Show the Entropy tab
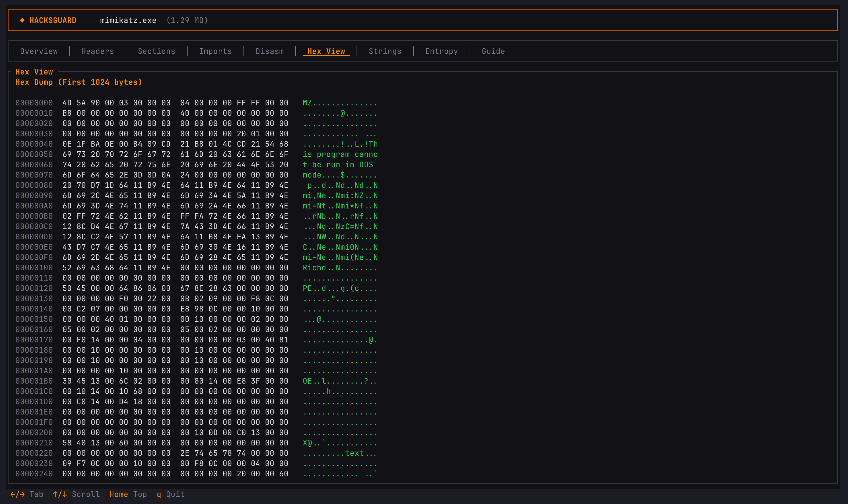848x504 pixels. [x=441, y=51]
